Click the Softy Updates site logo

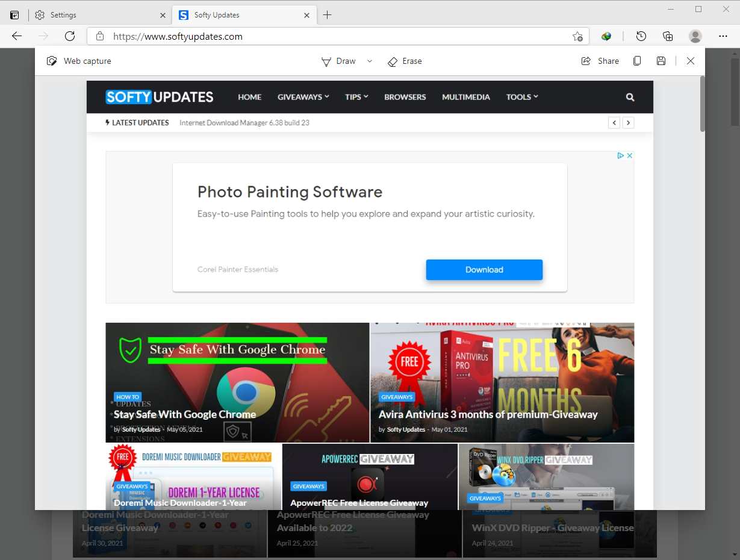tap(160, 97)
